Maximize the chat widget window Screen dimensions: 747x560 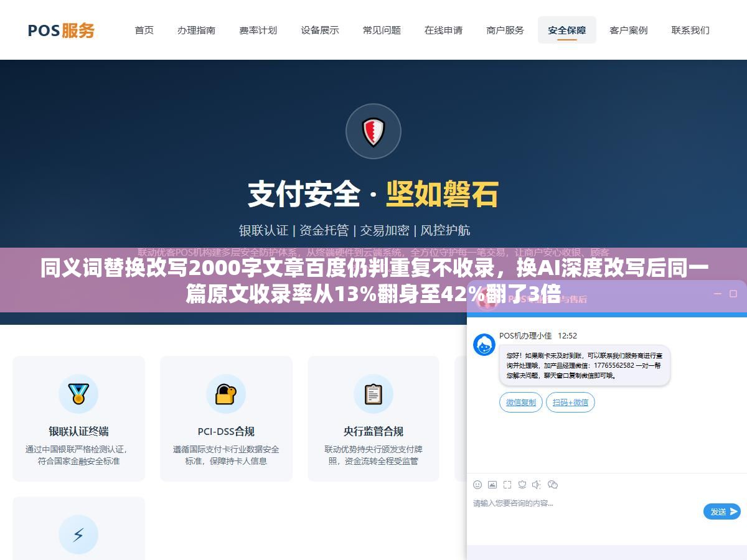coord(733,294)
